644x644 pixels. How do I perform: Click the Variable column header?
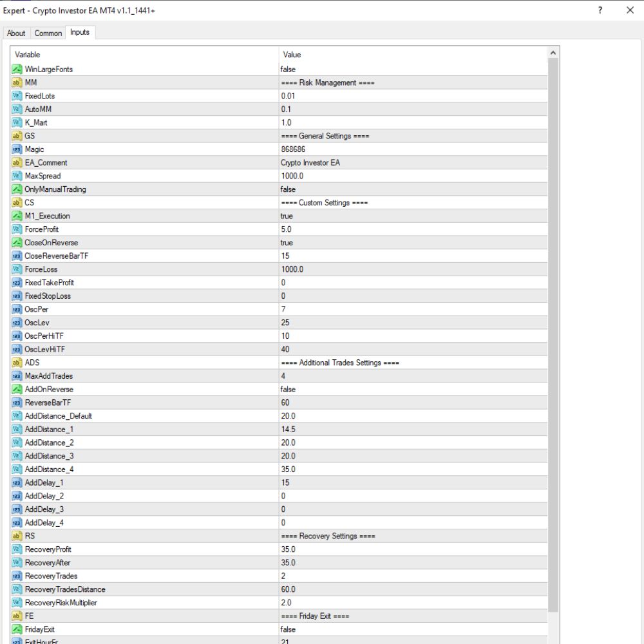(x=145, y=54)
